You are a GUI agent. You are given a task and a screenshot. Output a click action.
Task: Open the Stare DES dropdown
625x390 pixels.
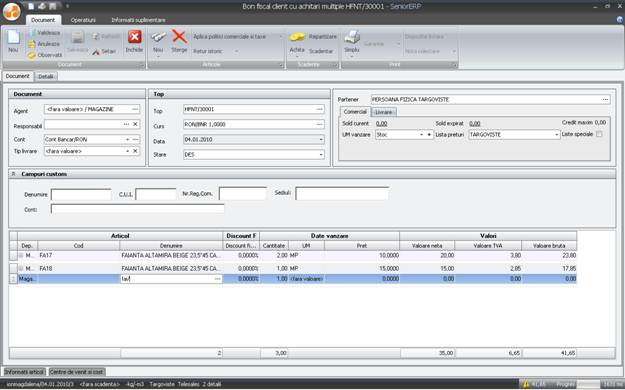(321, 154)
